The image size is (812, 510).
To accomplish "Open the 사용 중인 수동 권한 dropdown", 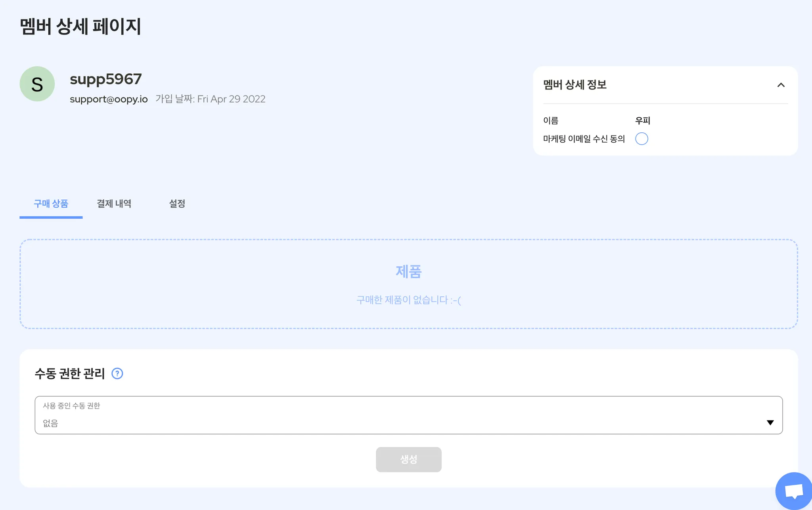I will pyautogui.click(x=408, y=415).
